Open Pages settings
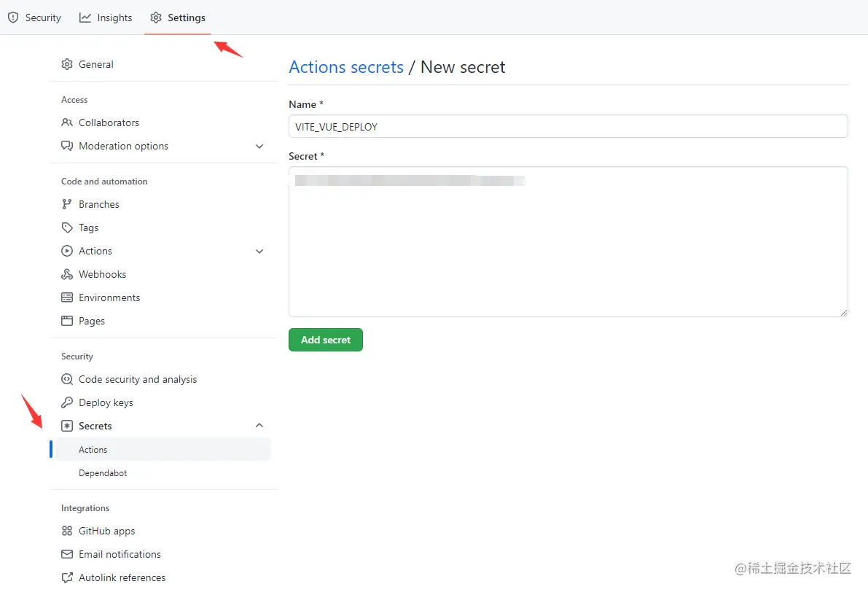This screenshot has width=868, height=592. [x=163, y=321]
